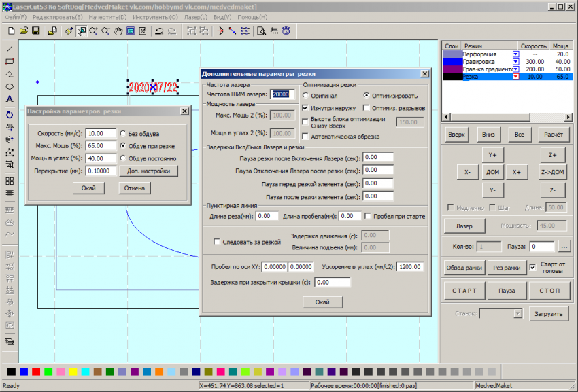Open mode dropdown for Гравировка layer
This screenshot has width=578, height=392.
click(515, 62)
